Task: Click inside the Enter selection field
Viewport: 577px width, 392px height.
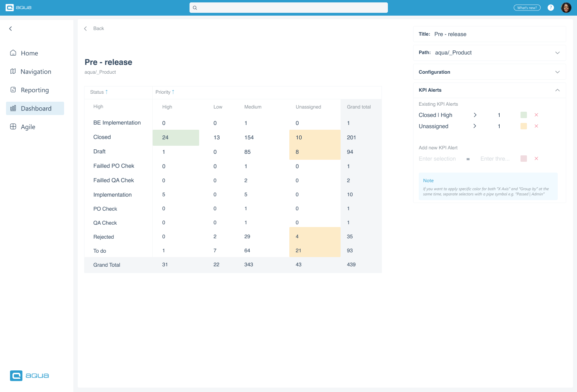Action: coord(438,159)
